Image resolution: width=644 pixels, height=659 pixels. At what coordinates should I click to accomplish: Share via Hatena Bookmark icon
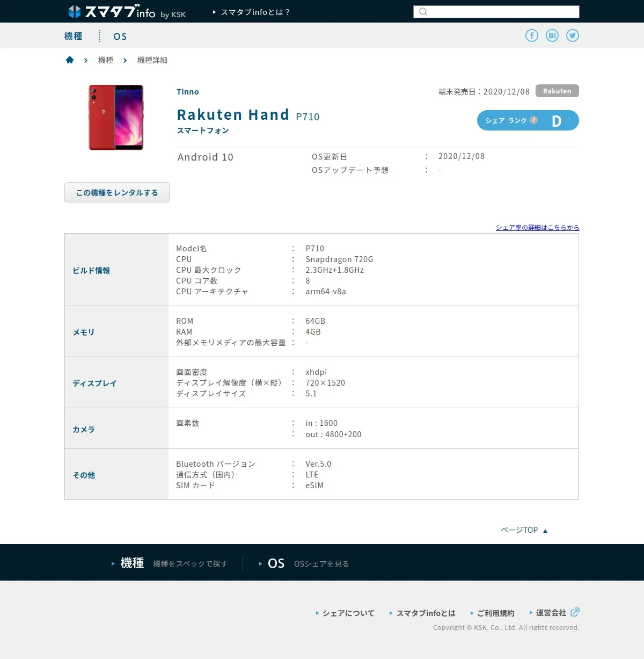click(x=552, y=35)
